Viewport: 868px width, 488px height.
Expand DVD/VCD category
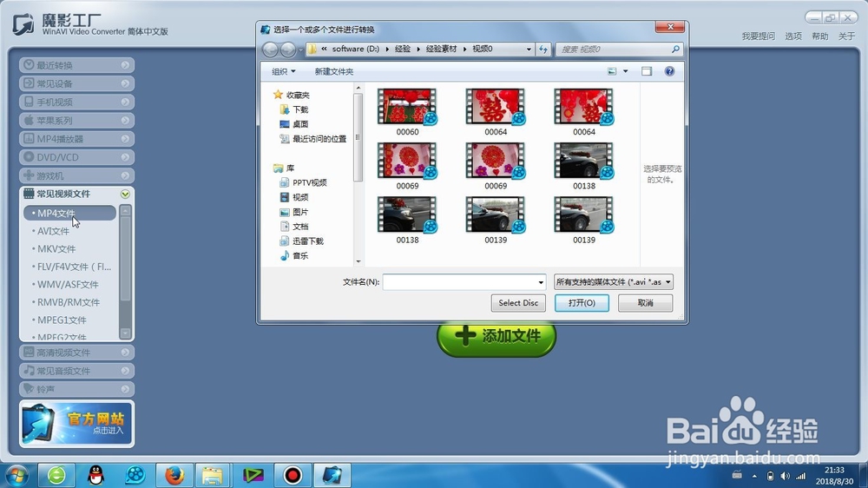coord(77,157)
